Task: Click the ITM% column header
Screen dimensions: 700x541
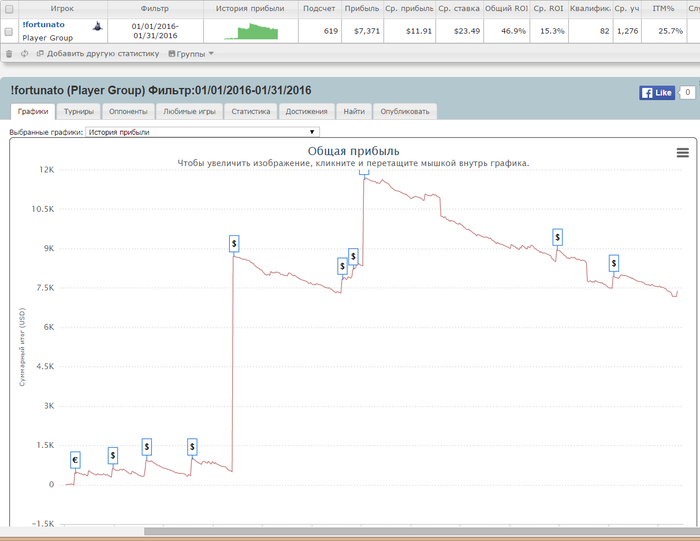Action: coord(663,8)
